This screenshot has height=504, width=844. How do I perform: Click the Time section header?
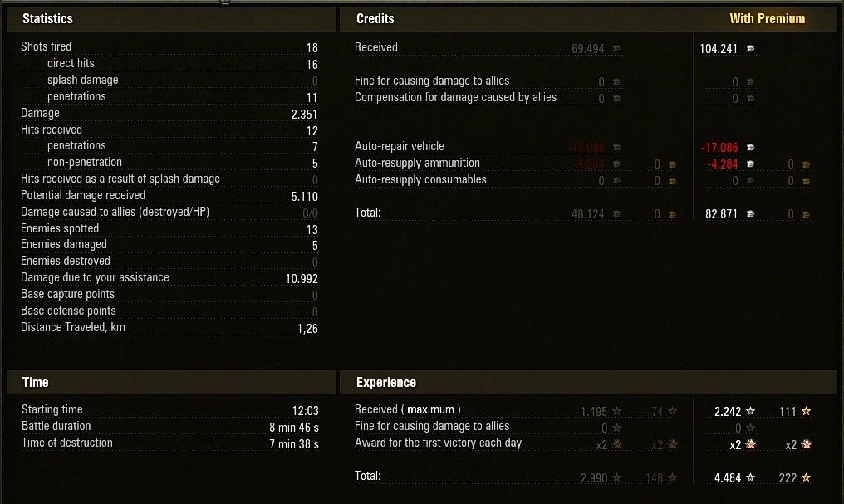pos(36,383)
